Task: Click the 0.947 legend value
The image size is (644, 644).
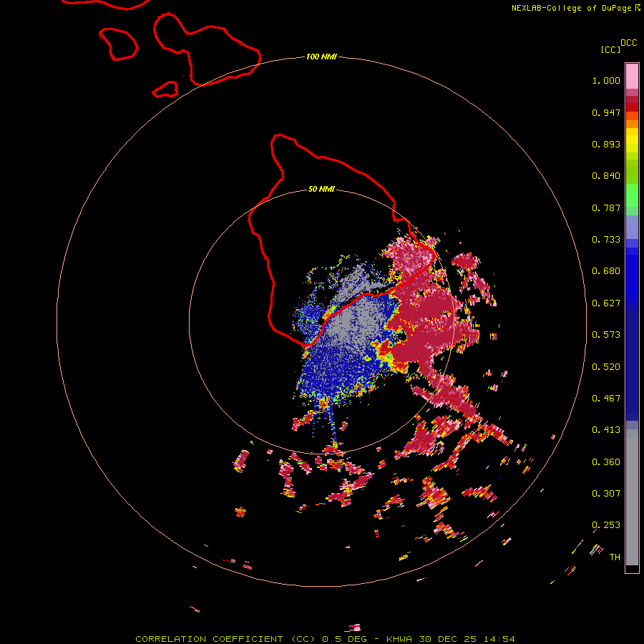Action: [x=606, y=112]
